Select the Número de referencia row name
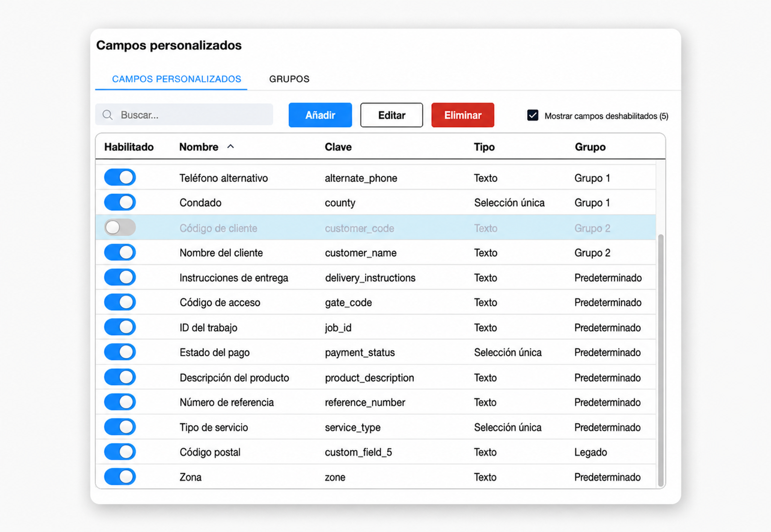Viewport: 771px width, 532px height. [226, 402]
